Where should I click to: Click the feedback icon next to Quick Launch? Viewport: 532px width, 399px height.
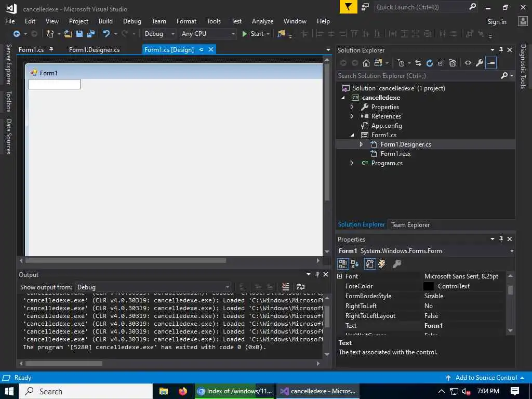click(365, 7)
